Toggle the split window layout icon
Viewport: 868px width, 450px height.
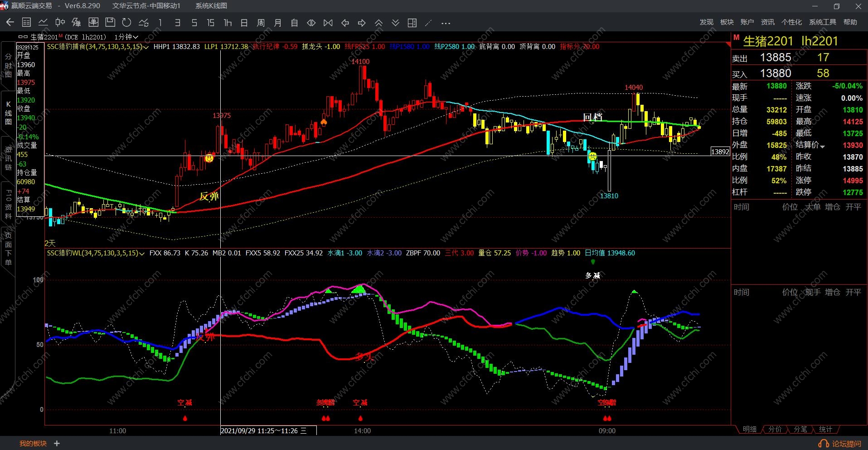tap(412, 23)
